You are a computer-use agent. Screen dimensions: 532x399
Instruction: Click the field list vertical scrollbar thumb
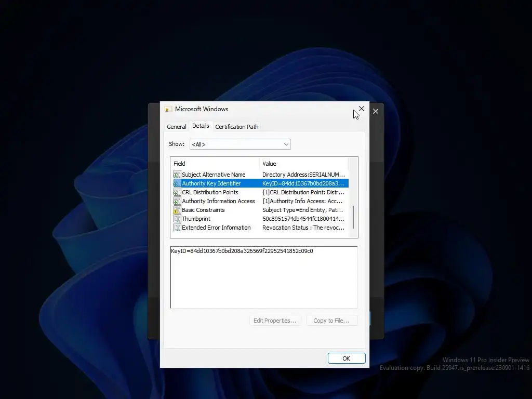353,217
